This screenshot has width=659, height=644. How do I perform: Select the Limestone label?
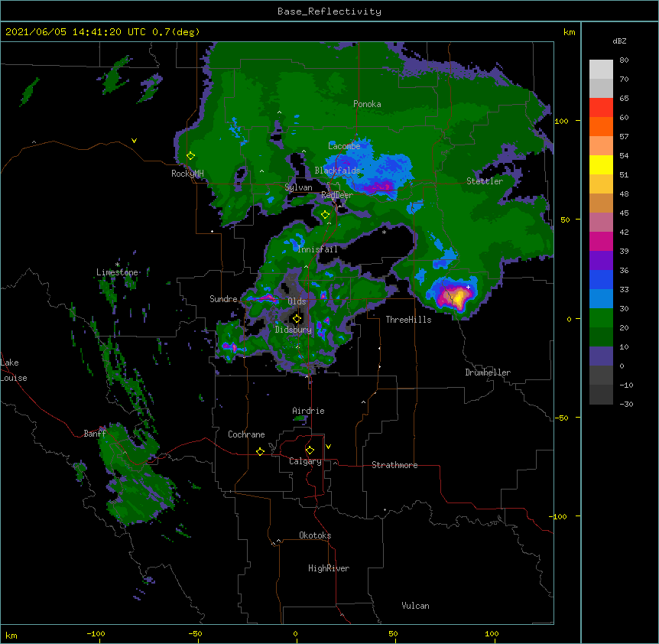pyautogui.click(x=117, y=272)
